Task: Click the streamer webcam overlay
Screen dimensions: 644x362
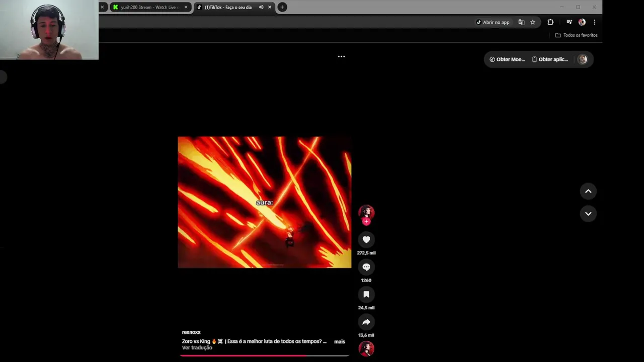Action: [49, 30]
